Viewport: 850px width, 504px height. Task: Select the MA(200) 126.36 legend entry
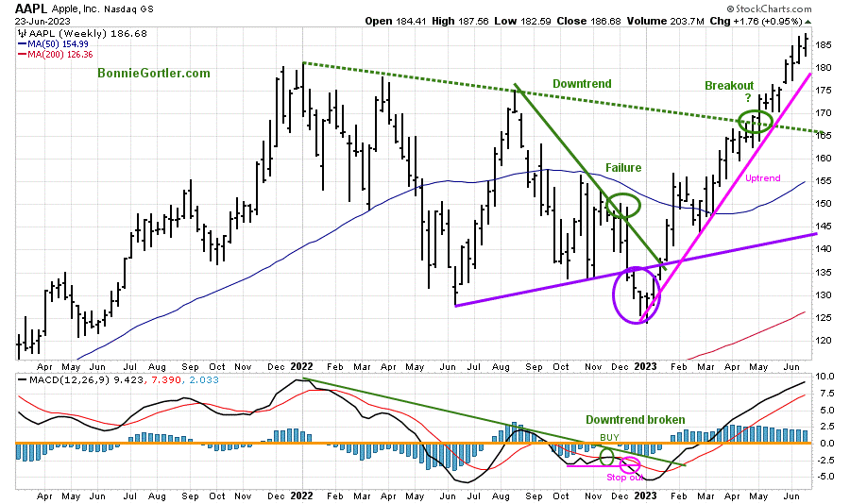[56, 54]
